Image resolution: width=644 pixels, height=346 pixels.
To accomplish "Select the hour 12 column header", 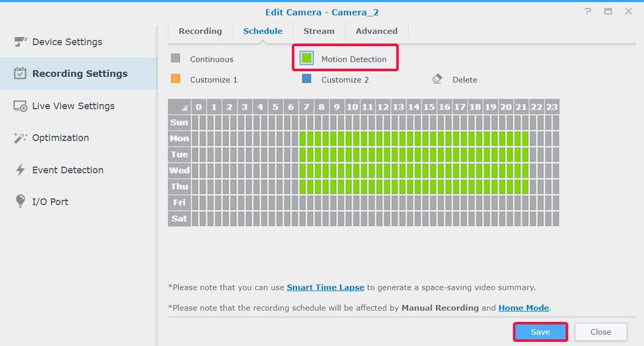I will pos(383,107).
